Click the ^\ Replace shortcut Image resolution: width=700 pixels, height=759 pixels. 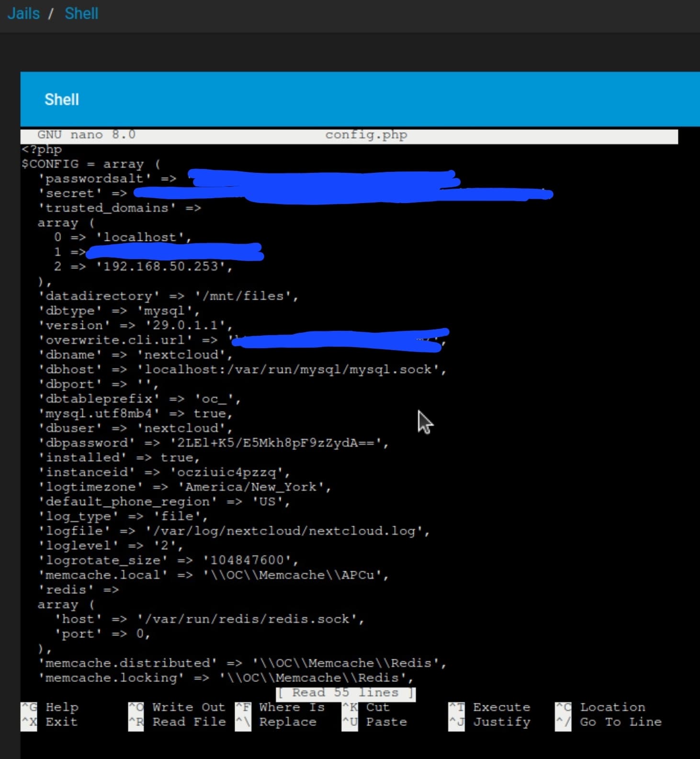click(276, 722)
